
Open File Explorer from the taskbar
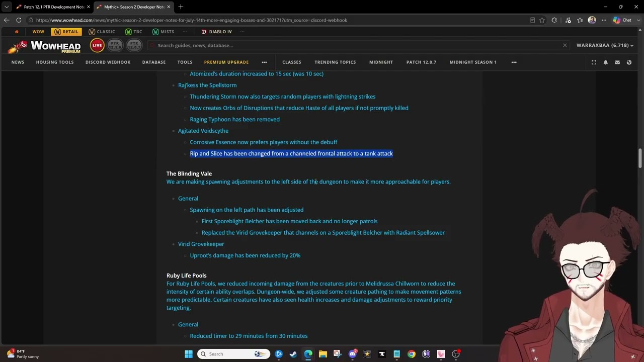click(323, 354)
